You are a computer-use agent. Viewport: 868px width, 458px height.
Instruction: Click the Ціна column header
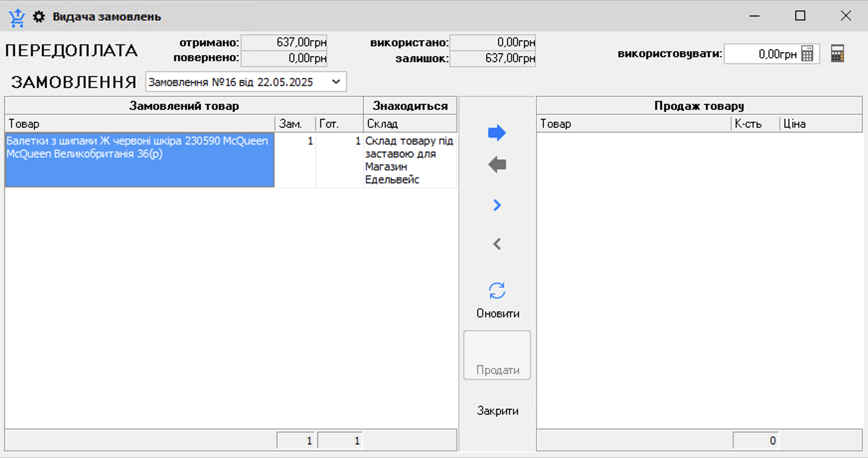(820, 124)
